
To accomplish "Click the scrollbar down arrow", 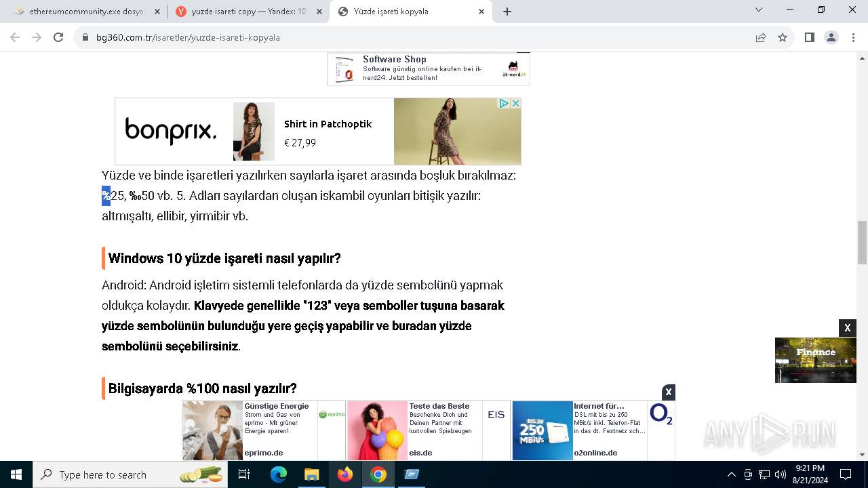I will (x=862, y=455).
